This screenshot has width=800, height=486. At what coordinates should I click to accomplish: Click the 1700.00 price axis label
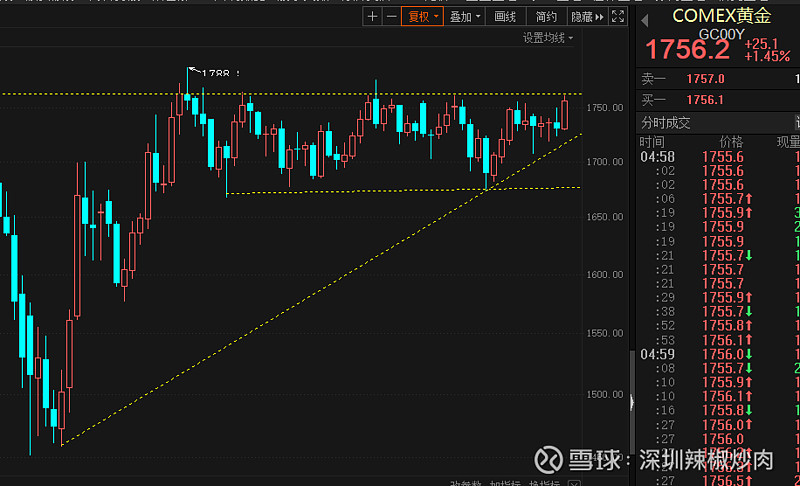pos(605,162)
